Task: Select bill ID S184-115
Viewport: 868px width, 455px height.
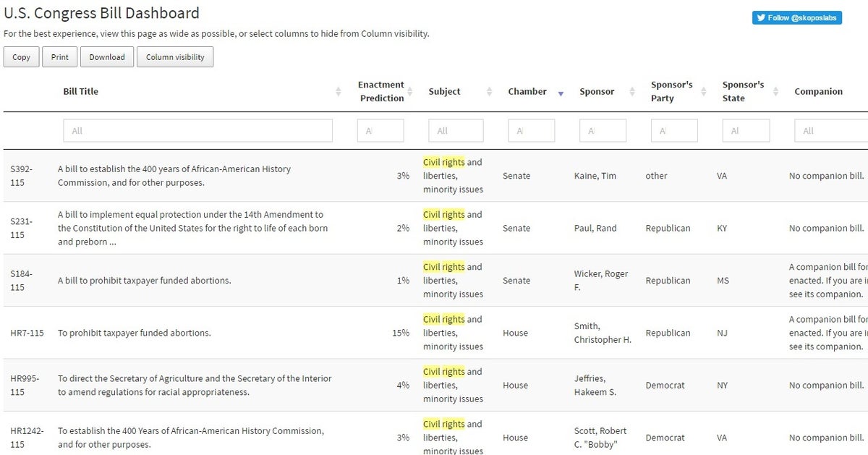Action: tap(22, 281)
